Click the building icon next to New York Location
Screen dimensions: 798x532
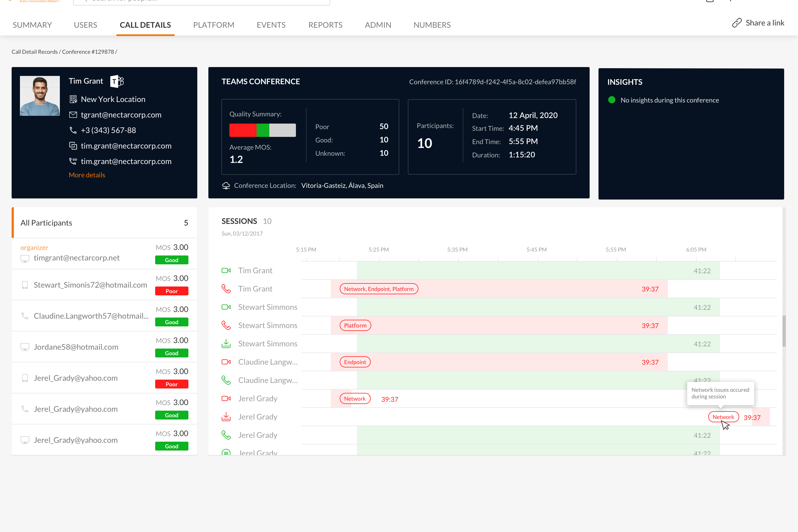pyautogui.click(x=73, y=99)
